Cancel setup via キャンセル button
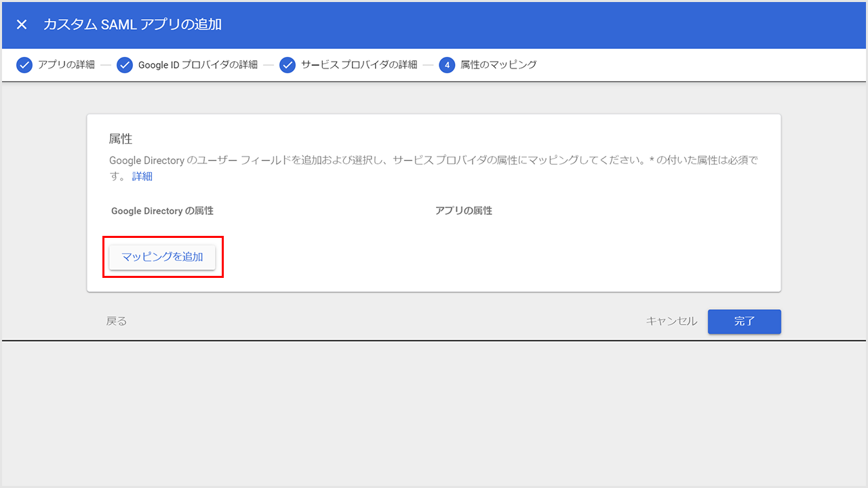Image resolution: width=868 pixels, height=488 pixels. (x=671, y=321)
